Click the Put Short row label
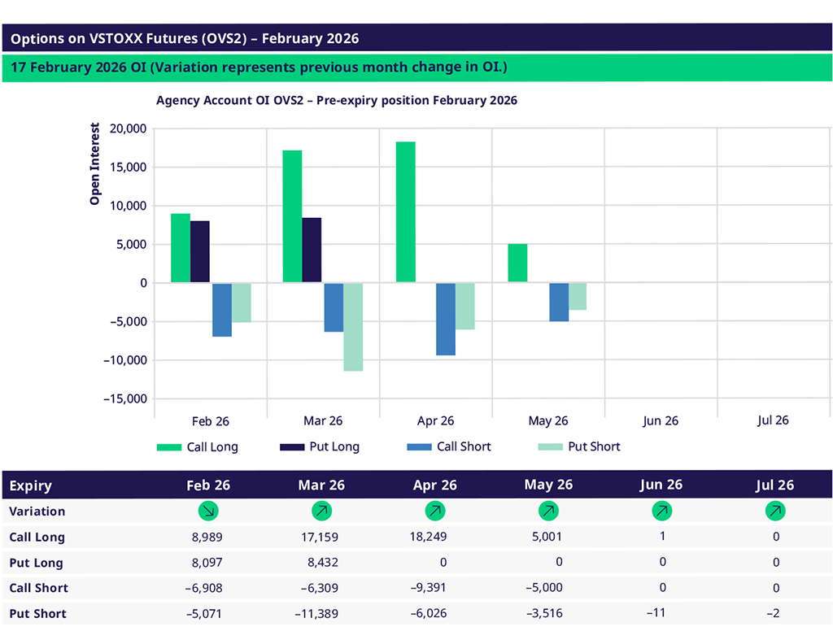This screenshot has height=644, width=833. click(37, 613)
